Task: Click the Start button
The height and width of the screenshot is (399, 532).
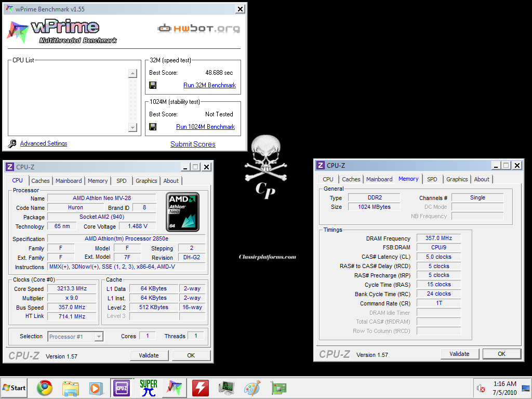Action: click(x=14, y=388)
